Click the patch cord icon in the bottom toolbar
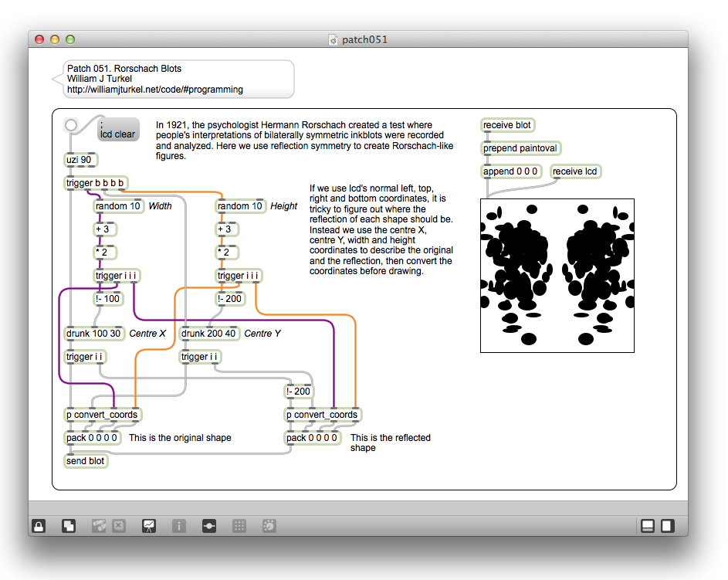The width and height of the screenshot is (728, 580). 208,526
